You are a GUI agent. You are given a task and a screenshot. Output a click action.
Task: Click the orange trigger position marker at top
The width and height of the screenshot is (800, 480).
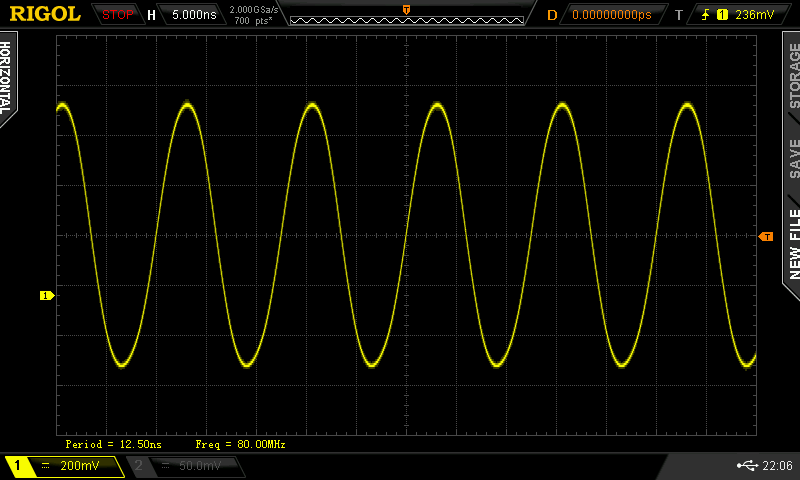point(406,10)
